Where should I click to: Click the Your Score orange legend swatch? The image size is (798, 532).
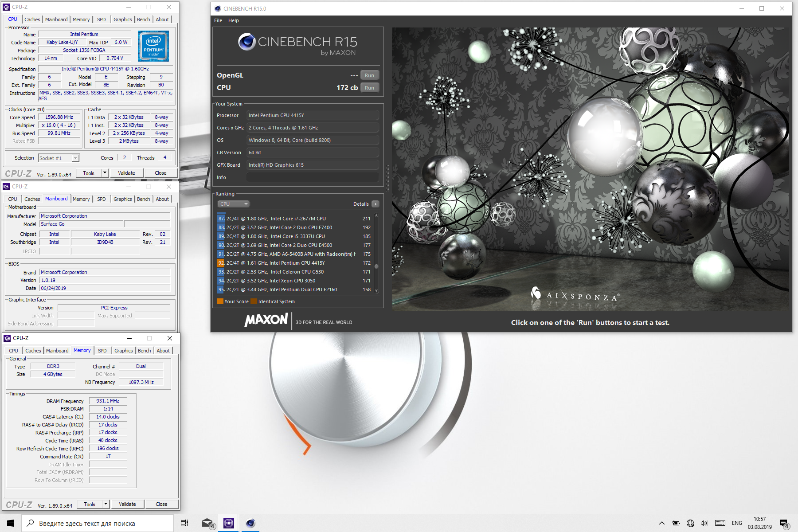click(220, 301)
